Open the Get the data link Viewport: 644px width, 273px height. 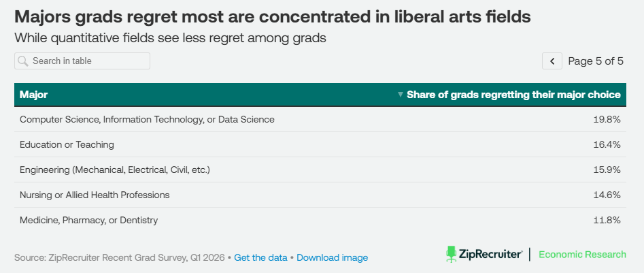tap(260, 258)
